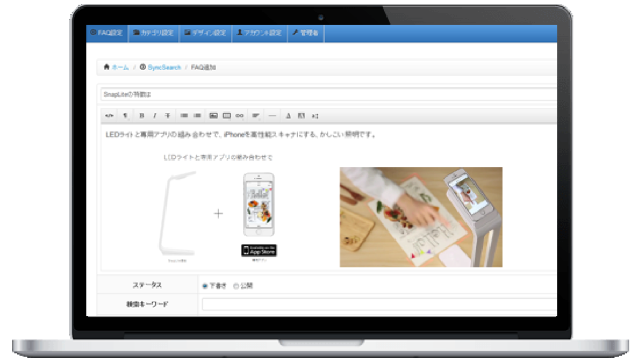Click the last editor toolbar icon
The image size is (640, 360).
coord(315,116)
